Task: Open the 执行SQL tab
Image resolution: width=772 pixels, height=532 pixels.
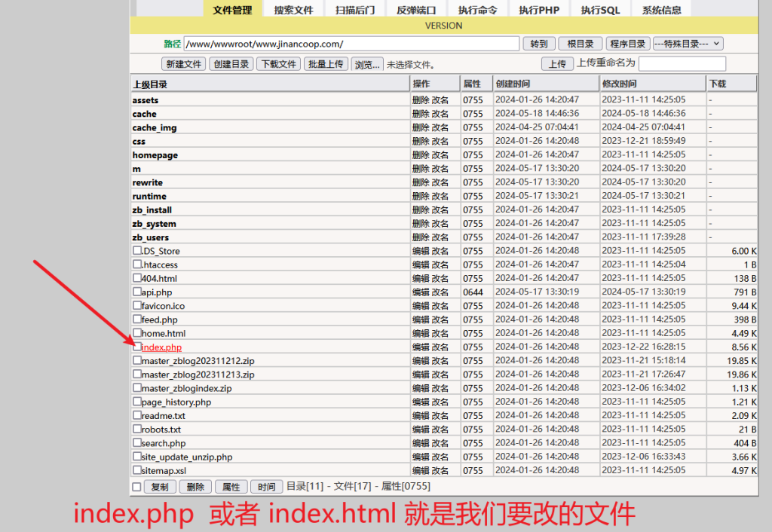Action: (600, 10)
